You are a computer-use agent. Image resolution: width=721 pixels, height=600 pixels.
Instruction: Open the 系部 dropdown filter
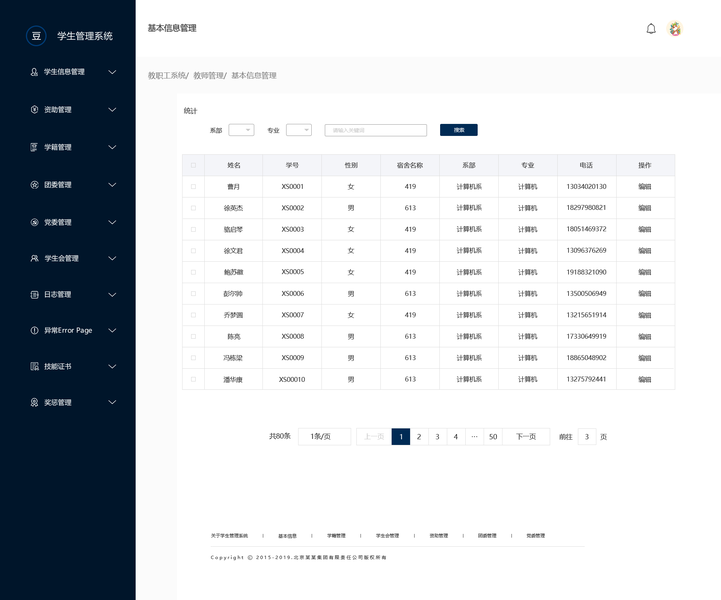[241, 130]
